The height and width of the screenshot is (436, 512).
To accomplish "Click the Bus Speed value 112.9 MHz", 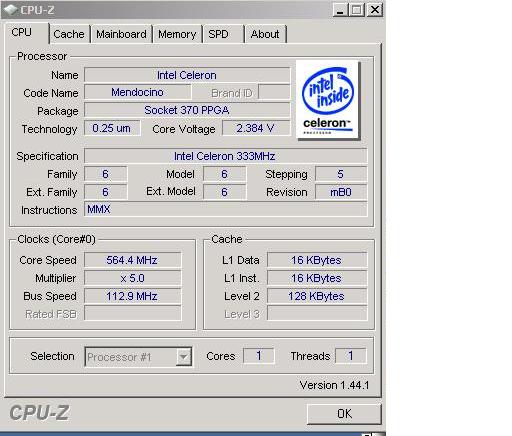I will coord(132,296).
